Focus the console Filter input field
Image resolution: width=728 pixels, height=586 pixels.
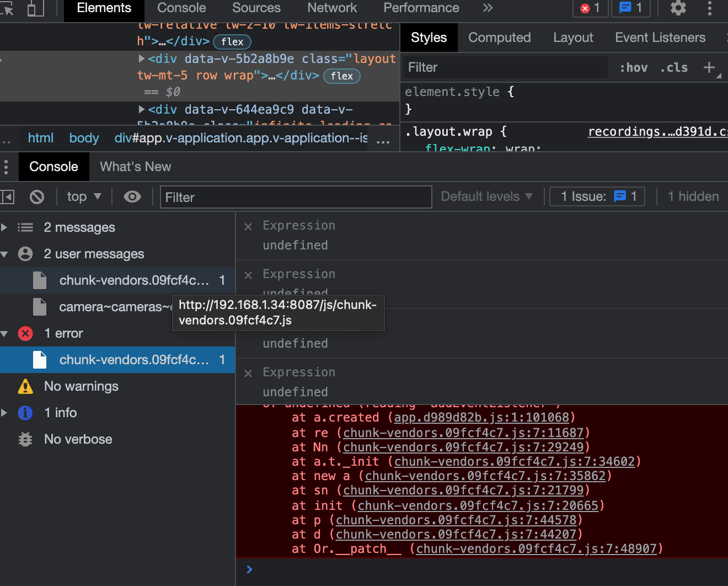coord(296,197)
